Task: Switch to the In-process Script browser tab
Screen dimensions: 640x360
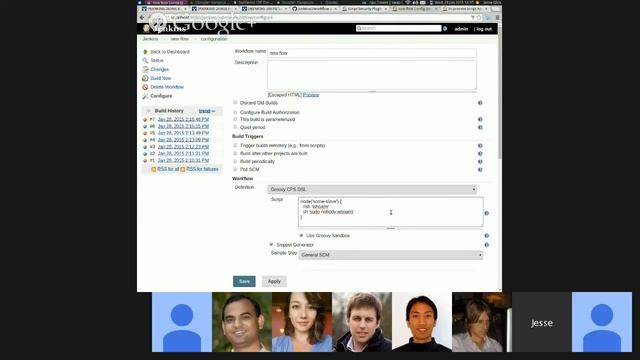Action: pos(465,9)
